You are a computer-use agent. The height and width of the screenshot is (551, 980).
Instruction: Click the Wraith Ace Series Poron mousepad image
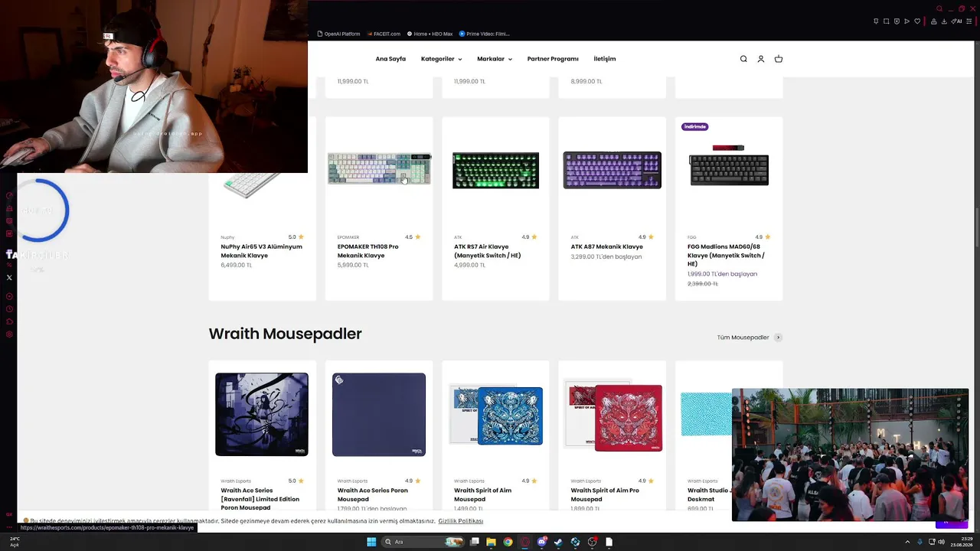(x=379, y=414)
